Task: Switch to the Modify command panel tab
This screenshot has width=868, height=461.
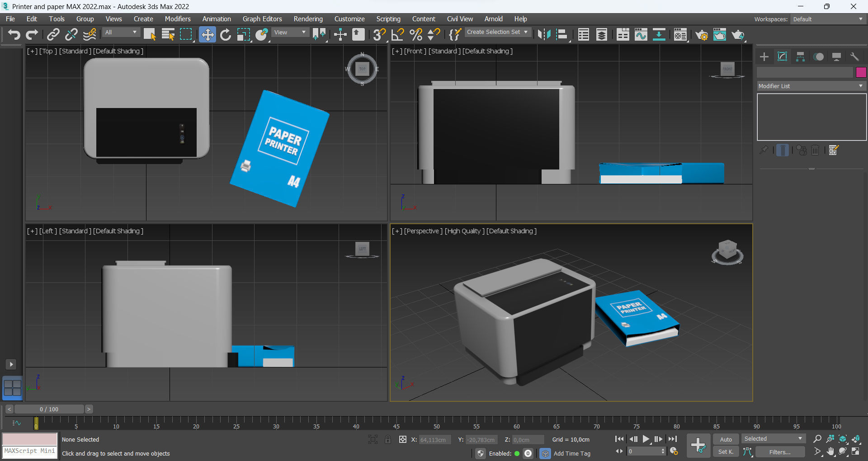Action: [x=782, y=56]
